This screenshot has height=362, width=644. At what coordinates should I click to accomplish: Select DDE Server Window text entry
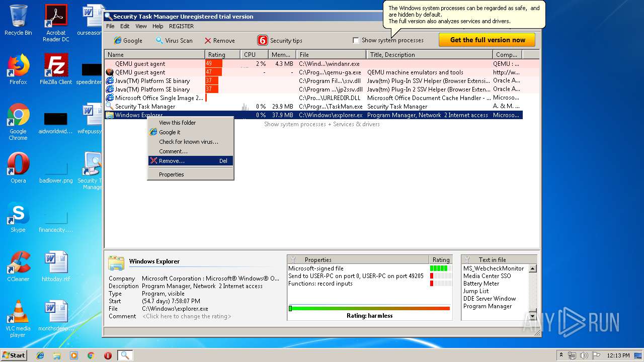pos(490,299)
